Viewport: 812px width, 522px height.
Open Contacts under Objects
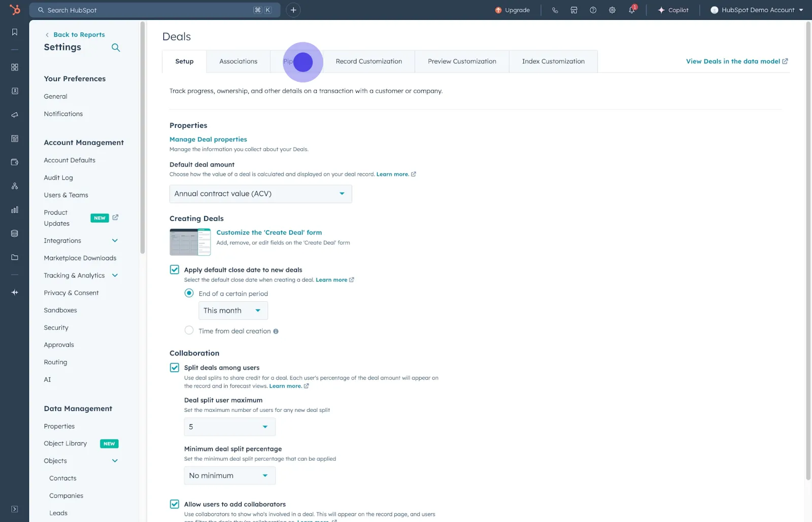pyautogui.click(x=63, y=478)
